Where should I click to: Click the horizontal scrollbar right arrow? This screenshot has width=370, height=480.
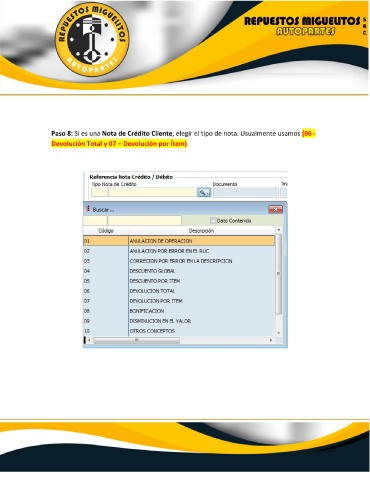(x=271, y=340)
